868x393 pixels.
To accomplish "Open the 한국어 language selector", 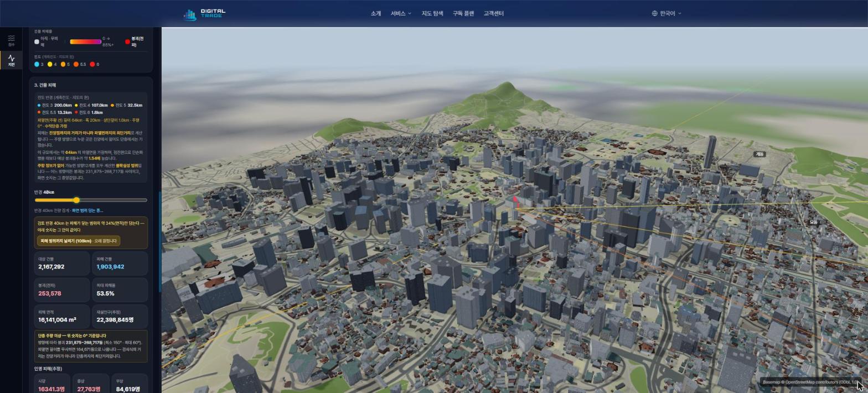I will [x=666, y=13].
